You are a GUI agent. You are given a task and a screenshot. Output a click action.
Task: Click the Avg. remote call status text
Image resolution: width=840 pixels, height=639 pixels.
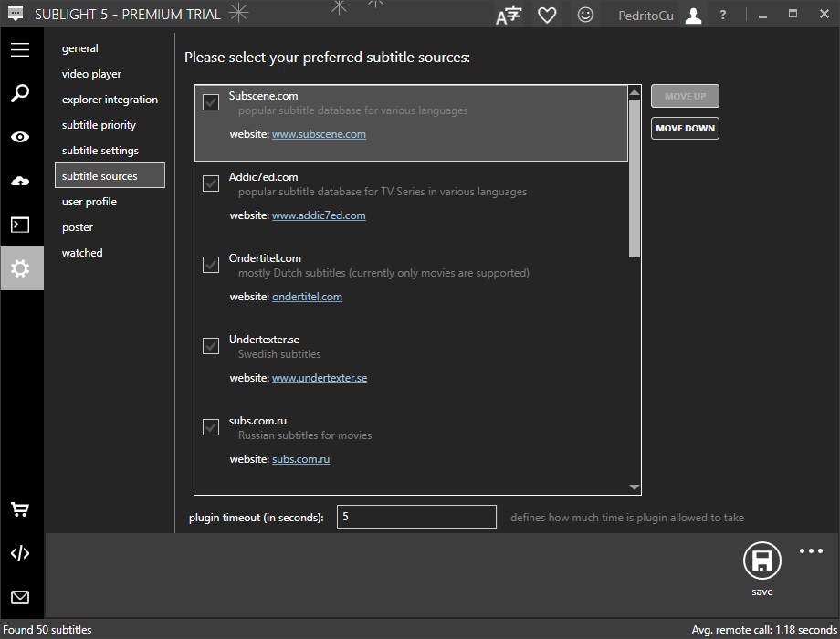coord(764,630)
